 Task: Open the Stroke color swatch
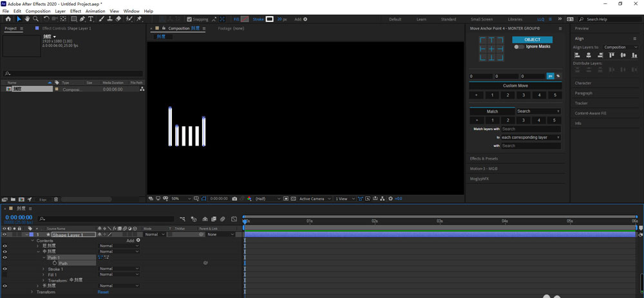(x=270, y=19)
